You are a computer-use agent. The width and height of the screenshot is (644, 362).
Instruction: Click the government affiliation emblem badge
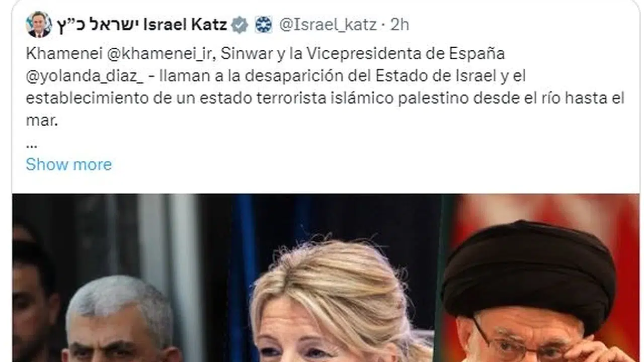[x=263, y=25]
